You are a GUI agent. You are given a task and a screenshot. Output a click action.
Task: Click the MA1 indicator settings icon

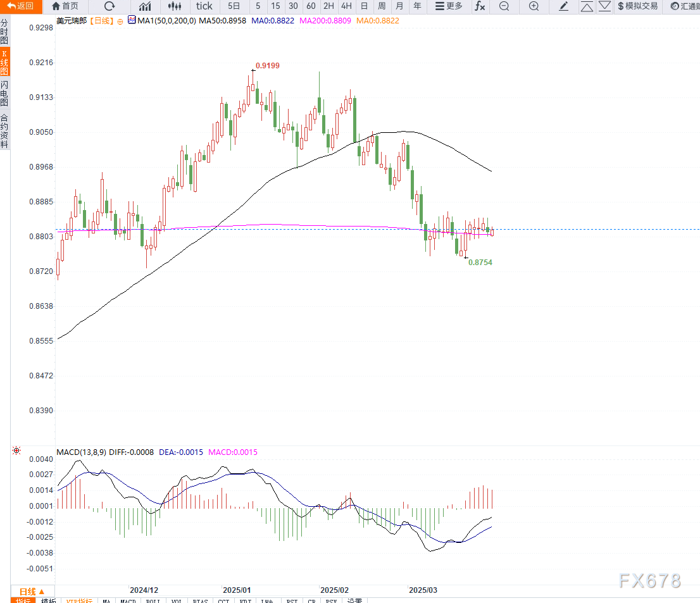132,20
